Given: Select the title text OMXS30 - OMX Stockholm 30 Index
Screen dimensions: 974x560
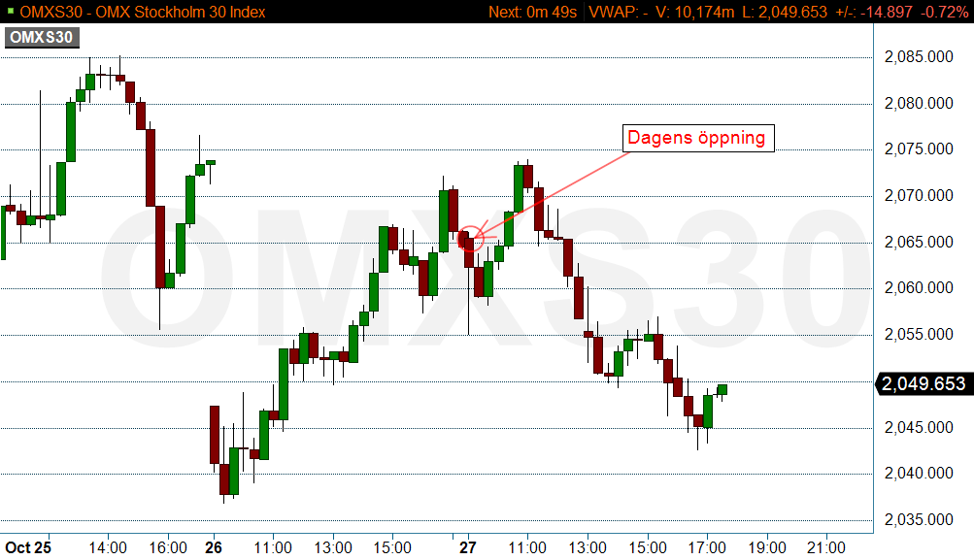Looking at the screenshot, I should (x=142, y=12).
